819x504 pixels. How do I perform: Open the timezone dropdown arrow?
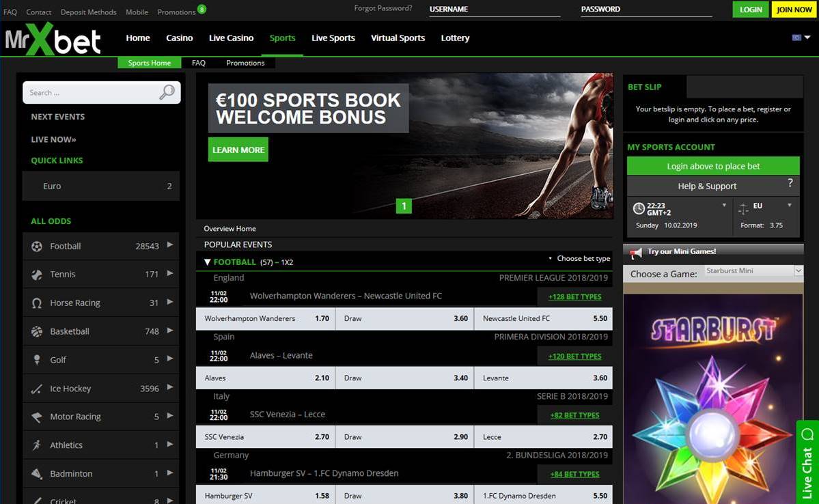click(x=724, y=206)
